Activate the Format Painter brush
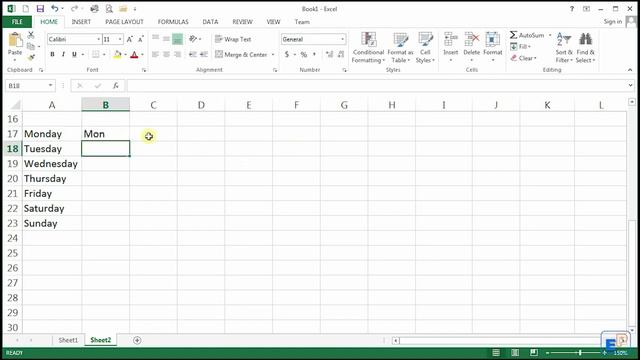The image size is (640, 360). pos(31,57)
